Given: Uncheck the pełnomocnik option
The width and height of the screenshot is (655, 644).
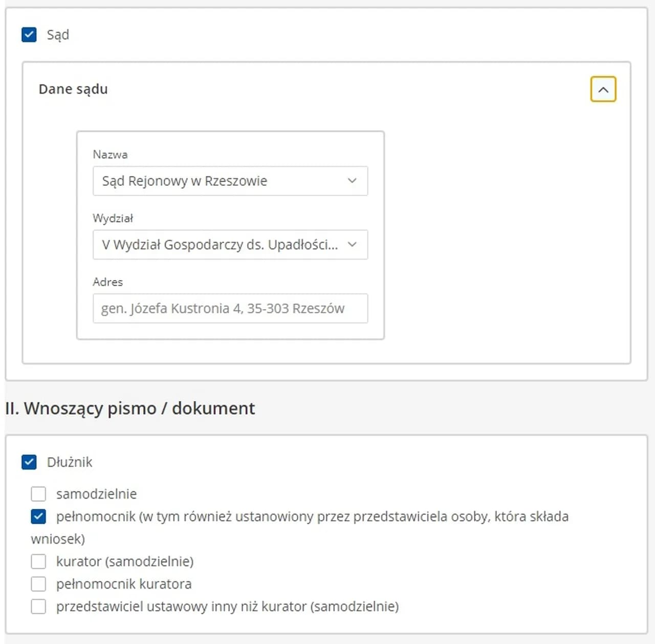Looking at the screenshot, I should pyautogui.click(x=38, y=517).
